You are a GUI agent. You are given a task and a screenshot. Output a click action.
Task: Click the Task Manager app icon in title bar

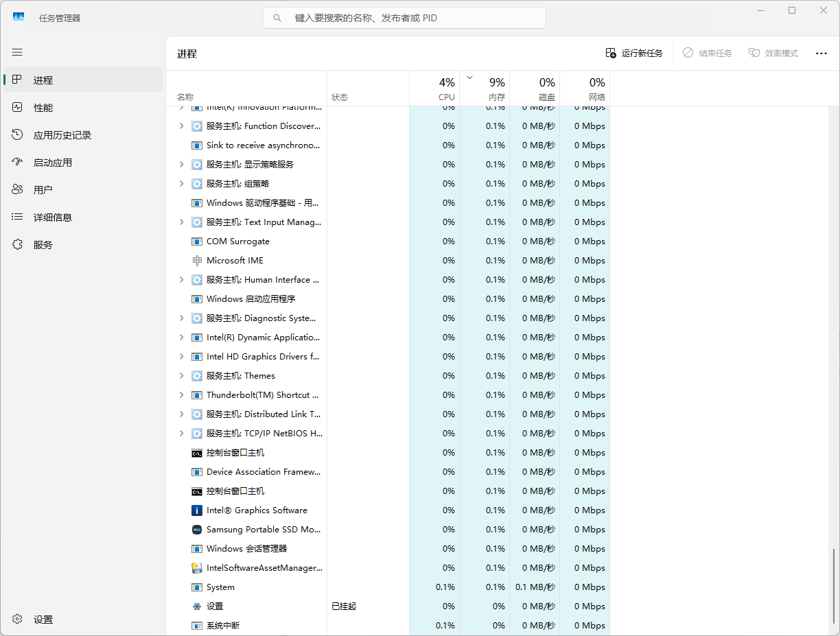coord(19,17)
